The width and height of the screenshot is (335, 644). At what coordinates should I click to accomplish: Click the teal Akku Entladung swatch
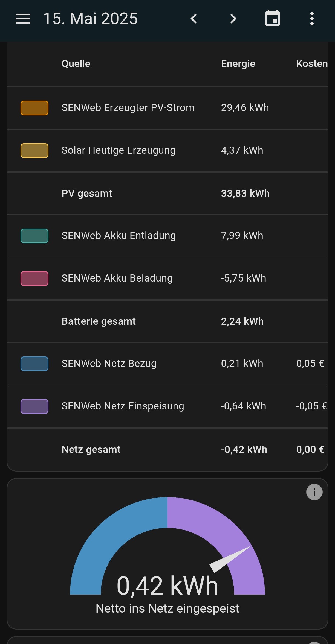[x=34, y=236]
